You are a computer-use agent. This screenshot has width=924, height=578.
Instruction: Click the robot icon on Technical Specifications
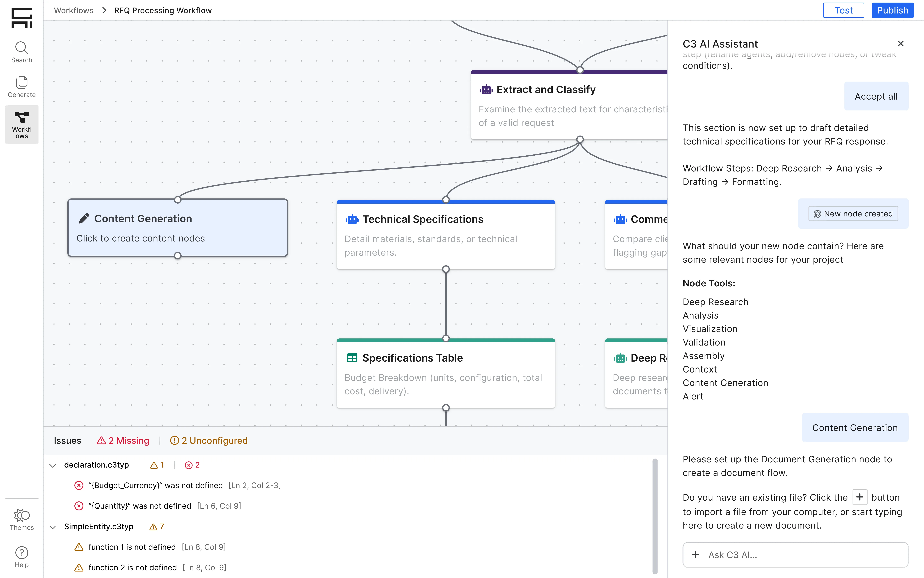click(352, 219)
